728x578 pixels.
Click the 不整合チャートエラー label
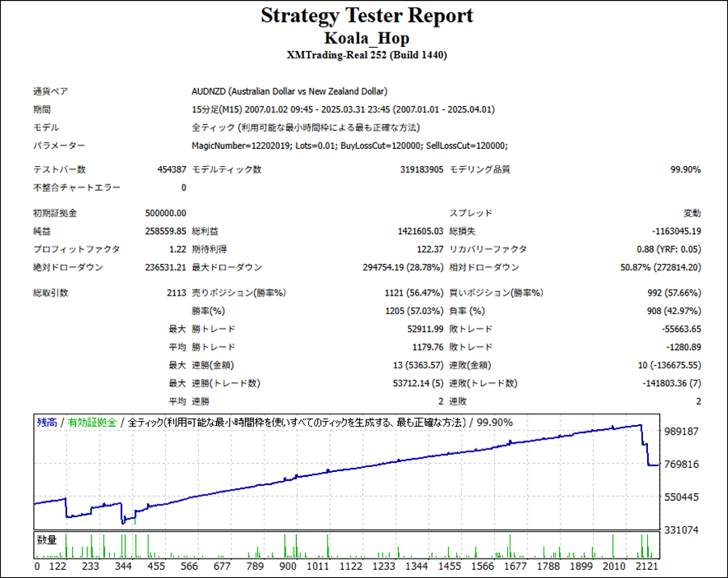coord(77,188)
